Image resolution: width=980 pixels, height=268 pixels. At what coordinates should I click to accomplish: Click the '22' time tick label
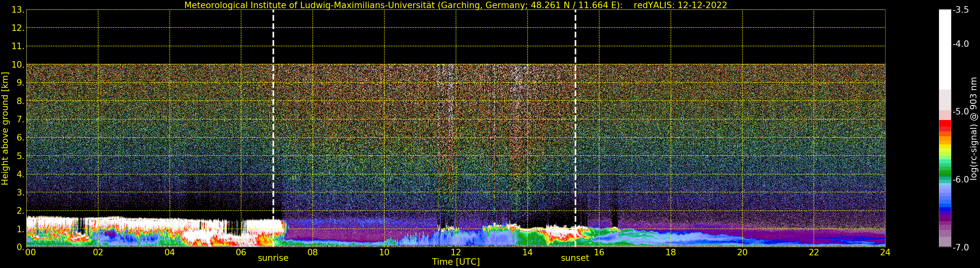click(814, 252)
